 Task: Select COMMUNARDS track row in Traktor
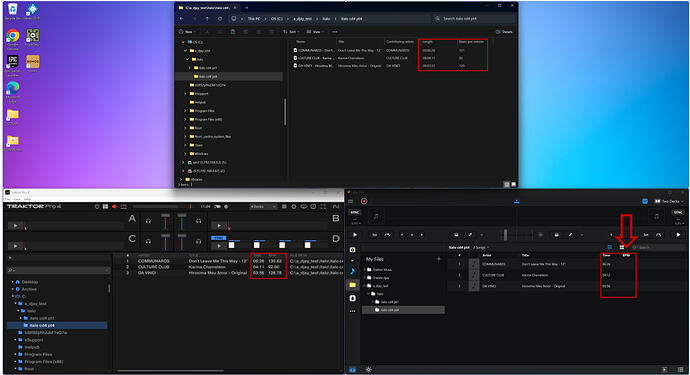[228, 261]
